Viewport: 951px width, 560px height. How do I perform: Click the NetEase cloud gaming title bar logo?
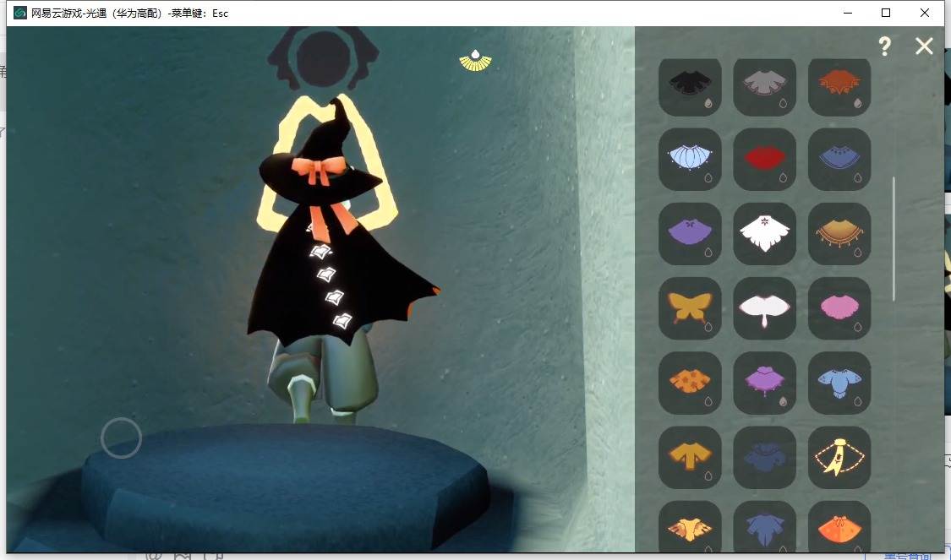pos(20,13)
